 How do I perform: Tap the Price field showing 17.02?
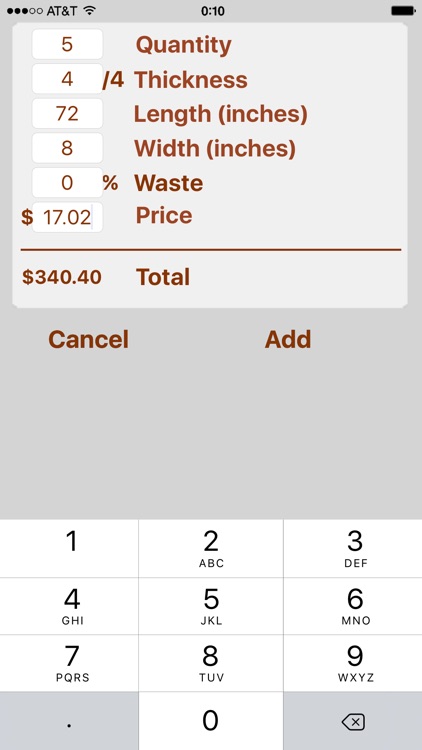pyautogui.click(x=67, y=217)
